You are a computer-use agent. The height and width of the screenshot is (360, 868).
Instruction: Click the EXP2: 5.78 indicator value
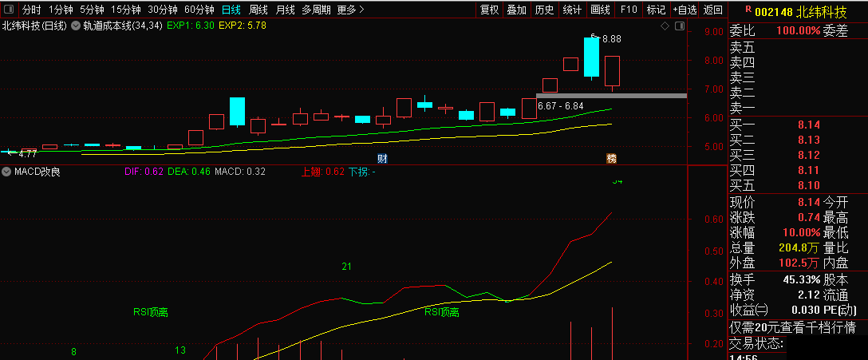(x=243, y=26)
